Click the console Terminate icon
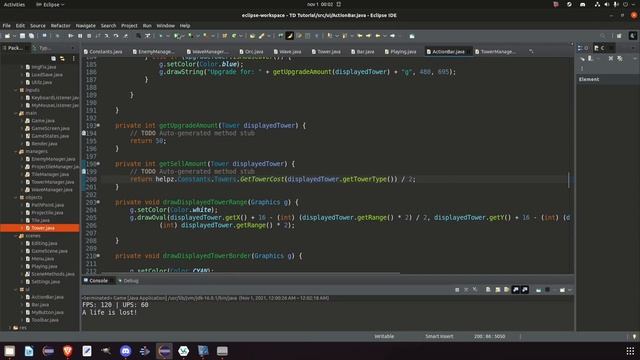This screenshot has width=640, height=360. (x=457, y=290)
